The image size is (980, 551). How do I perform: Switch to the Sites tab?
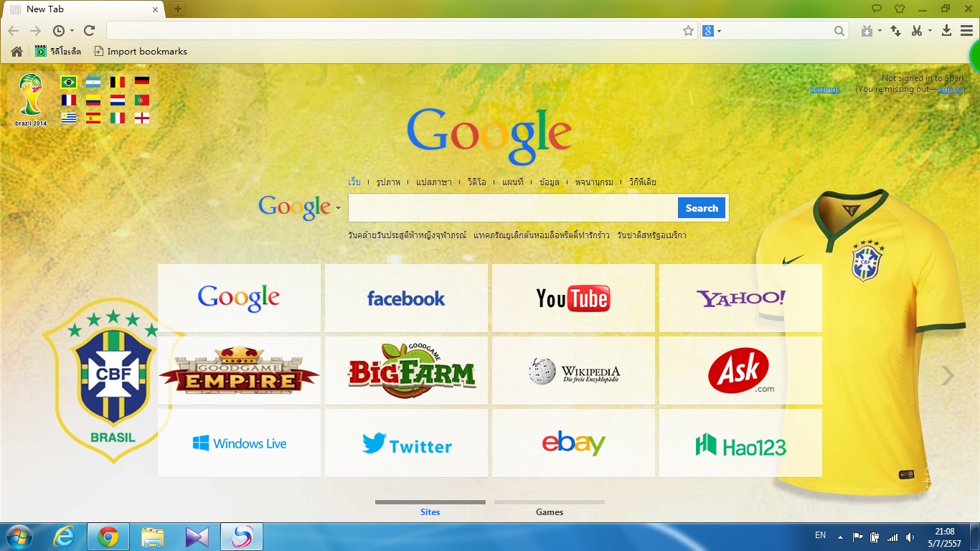tap(430, 512)
